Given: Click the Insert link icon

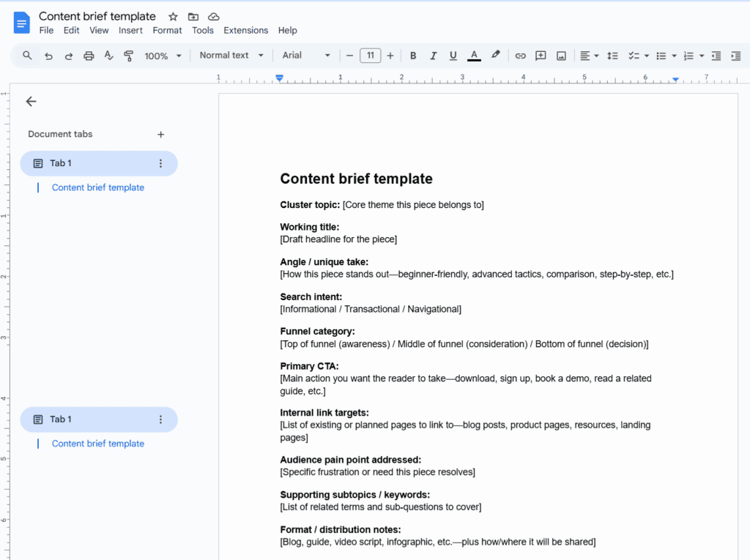Looking at the screenshot, I should point(521,56).
